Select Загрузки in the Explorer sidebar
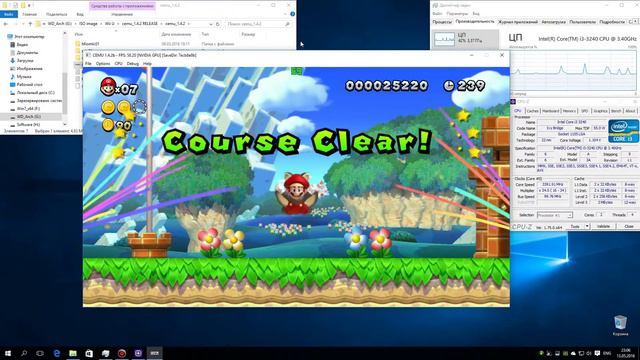Image resolution: width=640 pixels, height=360 pixels. click(x=25, y=60)
